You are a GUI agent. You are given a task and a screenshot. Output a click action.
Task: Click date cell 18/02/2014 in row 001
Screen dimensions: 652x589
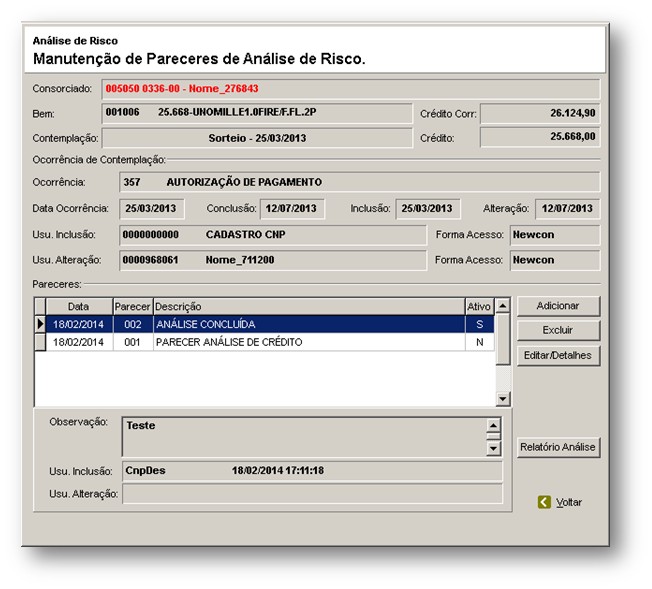pos(79,342)
